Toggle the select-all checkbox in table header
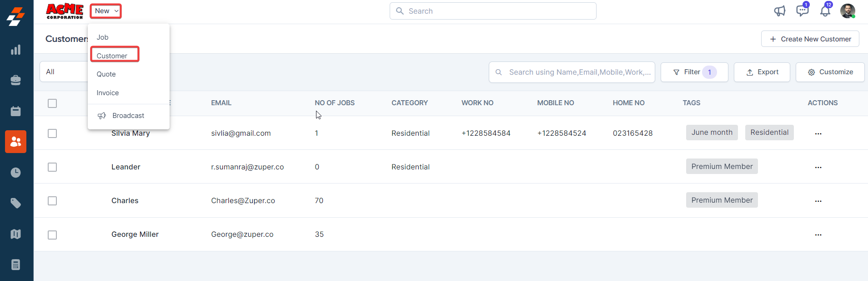Image resolution: width=868 pixels, height=281 pixels. point(52,103)
